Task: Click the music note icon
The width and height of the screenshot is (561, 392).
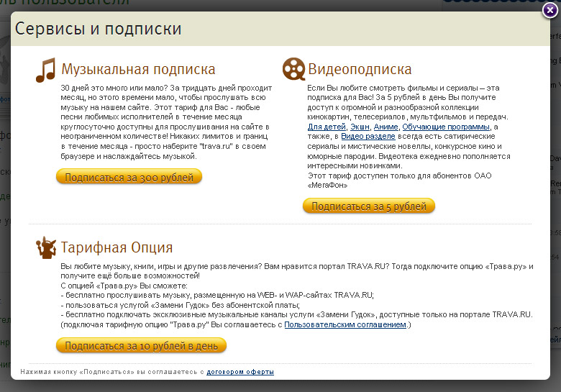Action: 45,70
